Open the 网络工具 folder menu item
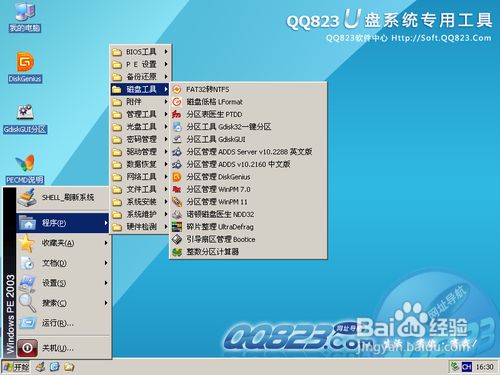This screenshot has height=375, width=500. pos(140,177)
